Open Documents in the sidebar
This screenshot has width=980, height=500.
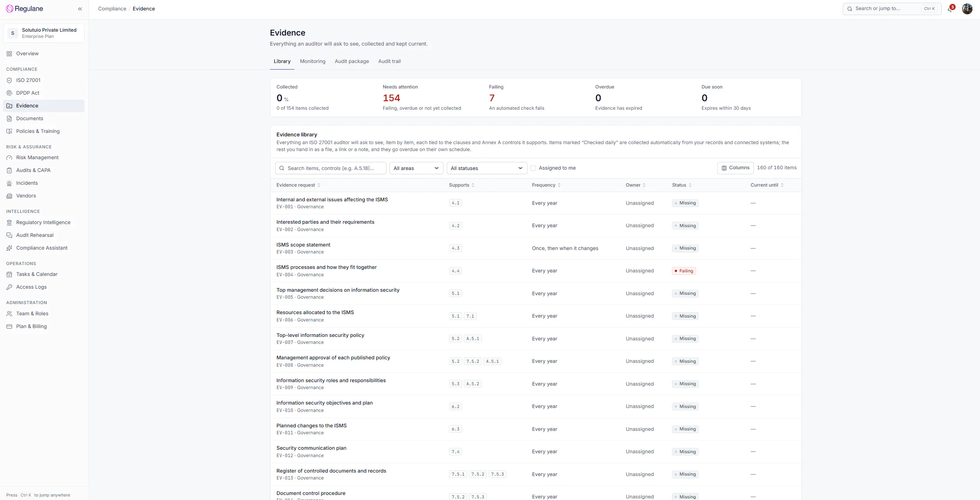click(x=44, y=119)
